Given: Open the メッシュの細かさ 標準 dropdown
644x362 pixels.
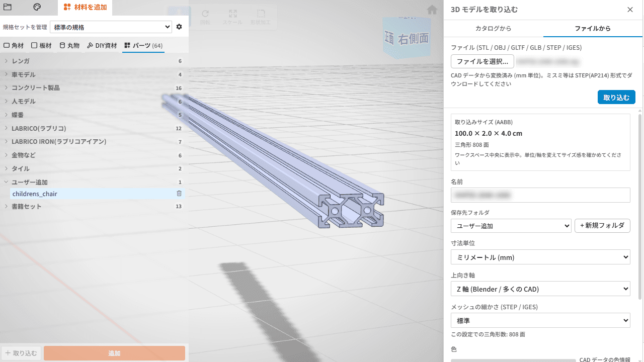Looking at the screenshot, I should tap(540, 320).
